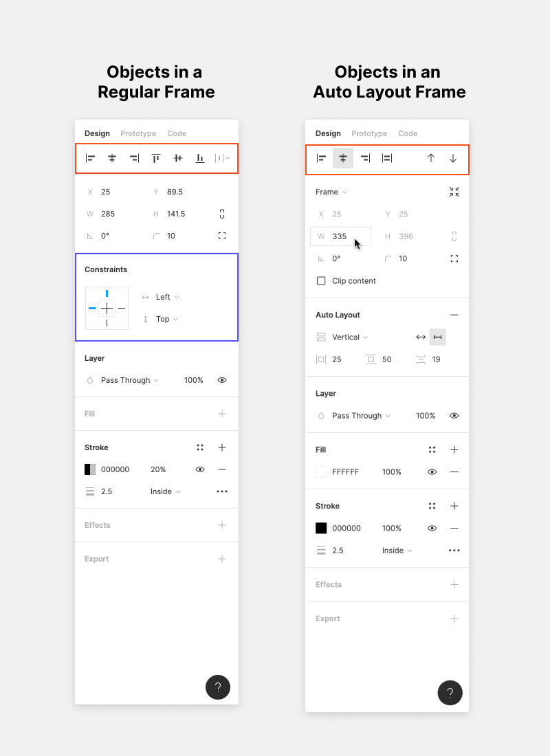Viewport: 550px width, 756px height.
Task: Click align top icon in regular frame panel
Action: pos(156,158)
